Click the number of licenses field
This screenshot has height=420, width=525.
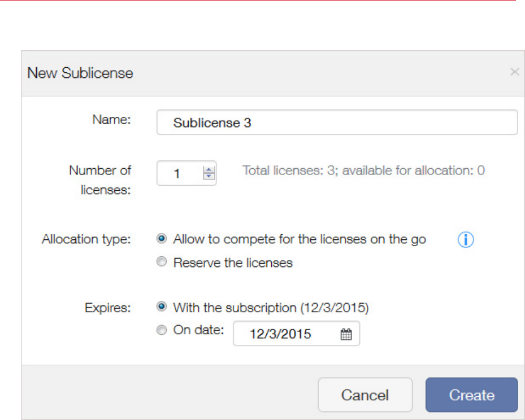point(179,174)
